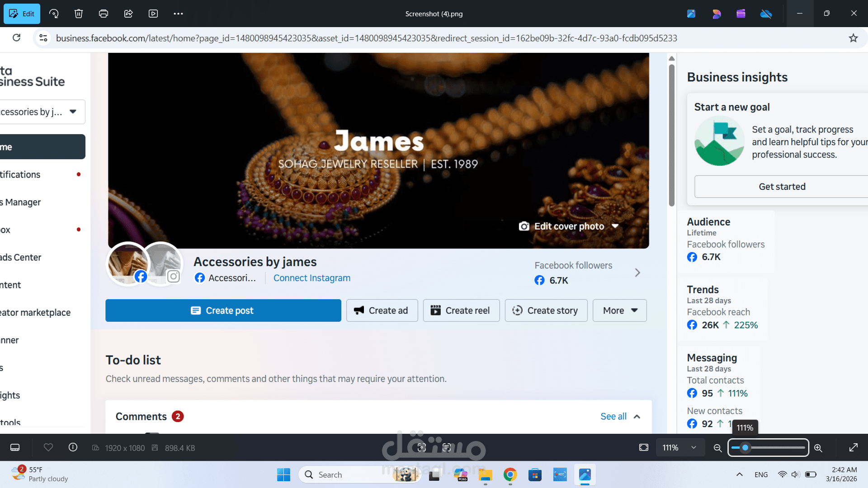Viewport: 868px width, 488px height.
Task: Click the Photos zoom slider
Action: pos(768,448)
